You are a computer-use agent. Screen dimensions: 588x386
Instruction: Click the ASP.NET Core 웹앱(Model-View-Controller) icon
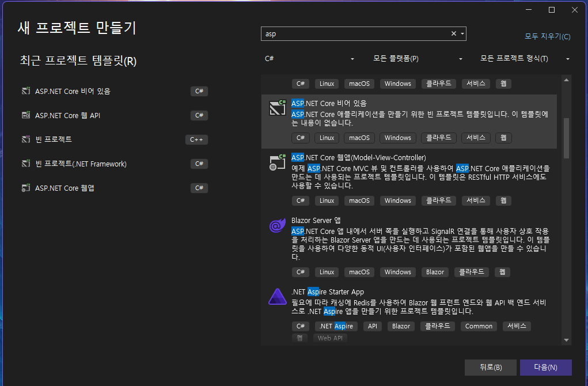pyautogui.click(x=278, y=162)
